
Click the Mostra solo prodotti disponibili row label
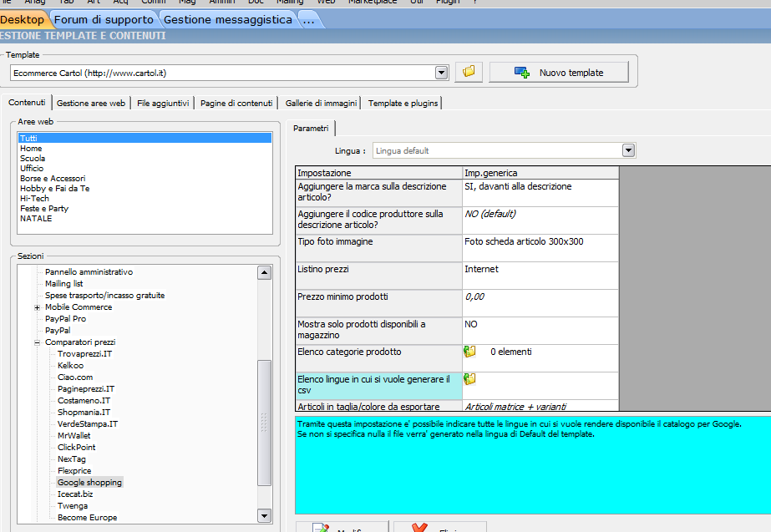[x=378, y=330]
